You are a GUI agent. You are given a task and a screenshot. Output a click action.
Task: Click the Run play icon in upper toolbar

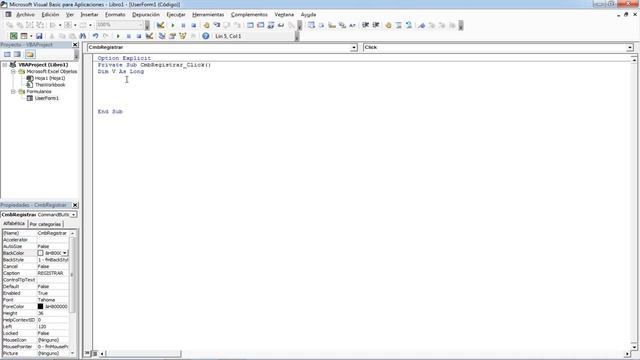(173, 25)
